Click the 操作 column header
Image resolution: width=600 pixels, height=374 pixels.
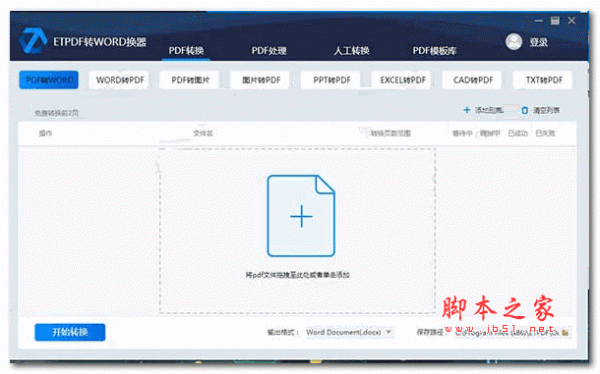point(45,133)
